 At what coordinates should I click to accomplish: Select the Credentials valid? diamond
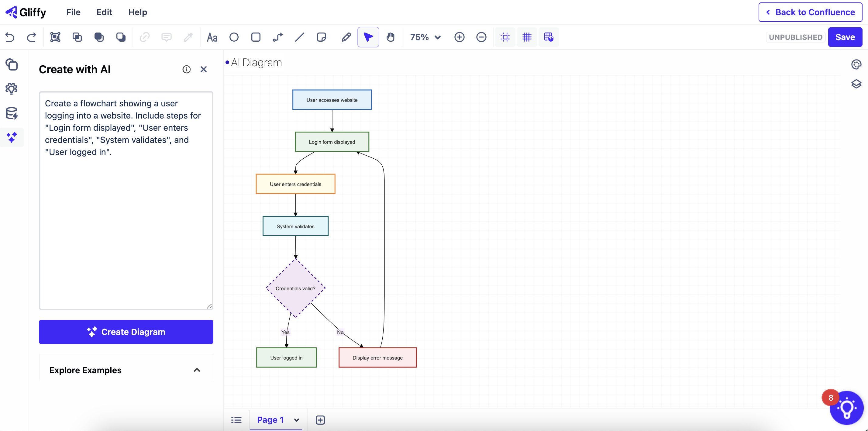tap(295, 288)
